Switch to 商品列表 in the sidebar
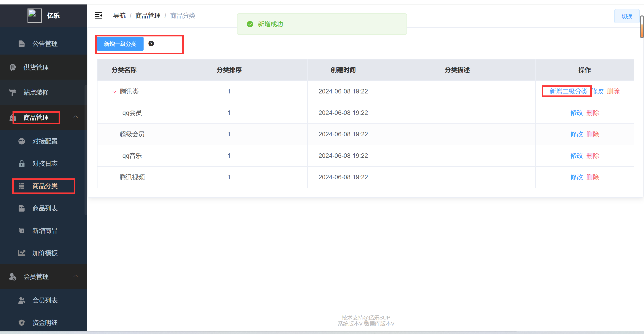This screenshot has height=334, width=644. pyautogui.click(x=45, y=208)
